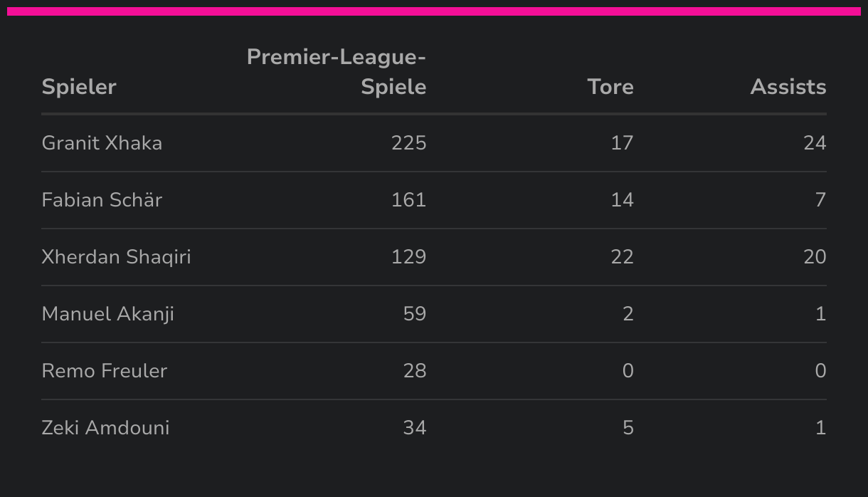Screen dimensions: 868x497
Task: Click Manuel Akanji's 59 games value
Action: click(415, 314)
